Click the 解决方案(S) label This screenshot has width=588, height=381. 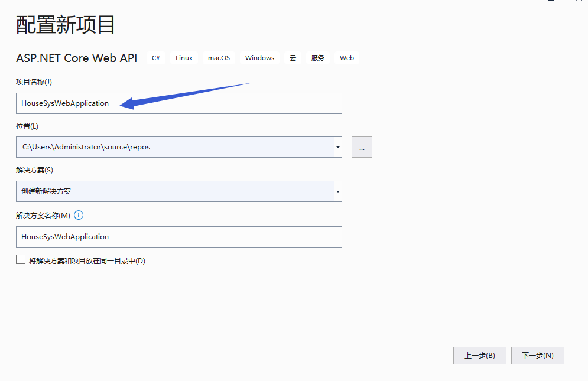pos(34,170)
